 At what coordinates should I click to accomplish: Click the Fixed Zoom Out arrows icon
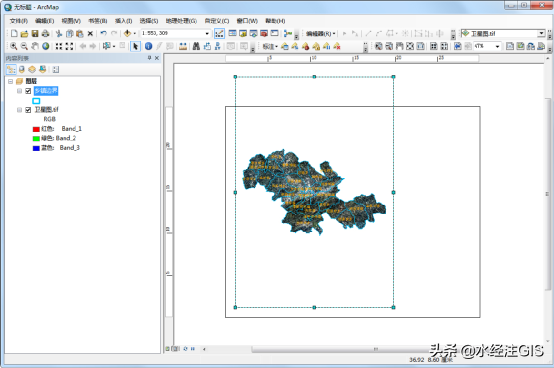(70, 46)
